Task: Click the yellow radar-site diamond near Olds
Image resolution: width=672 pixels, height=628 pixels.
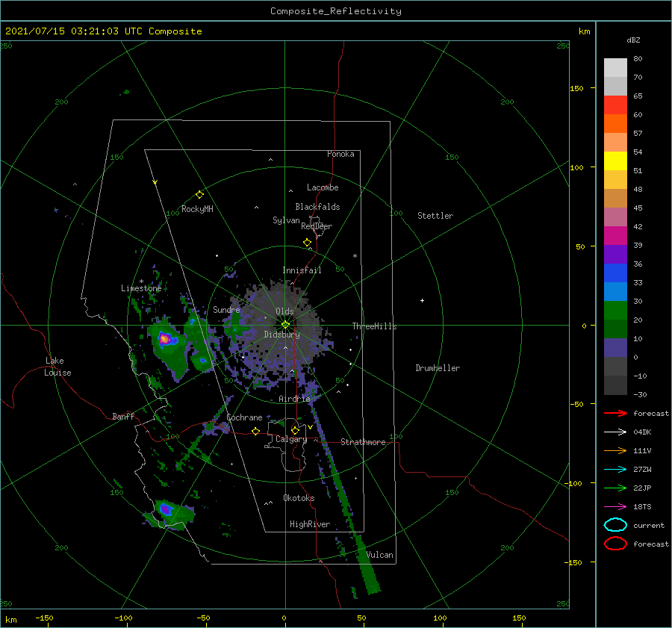Action: point(285,325)
